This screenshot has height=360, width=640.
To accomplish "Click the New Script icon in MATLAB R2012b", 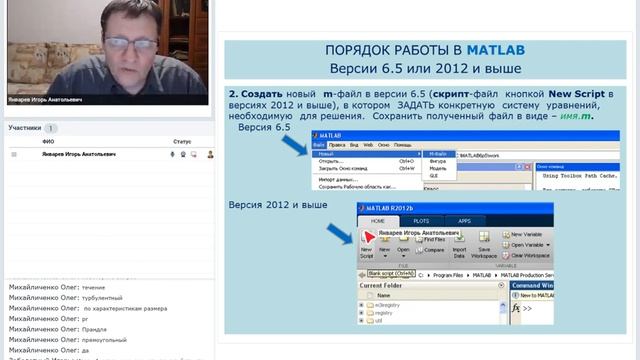I will pos(367,244).
